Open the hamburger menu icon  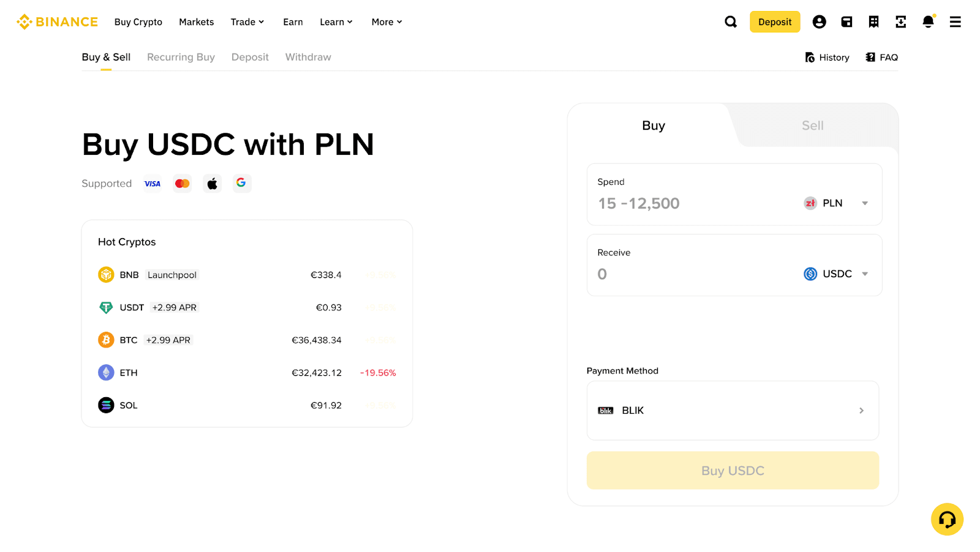pyautogui.click(x=955, y=22)
